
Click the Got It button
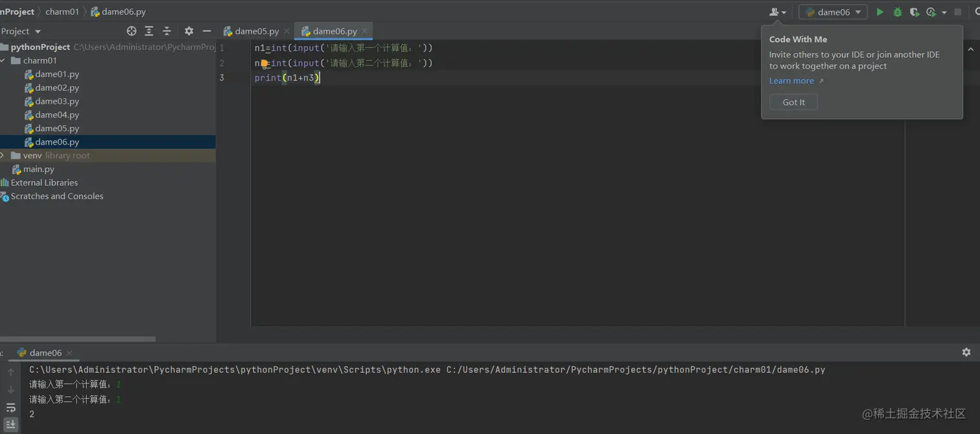coord(793,102)
